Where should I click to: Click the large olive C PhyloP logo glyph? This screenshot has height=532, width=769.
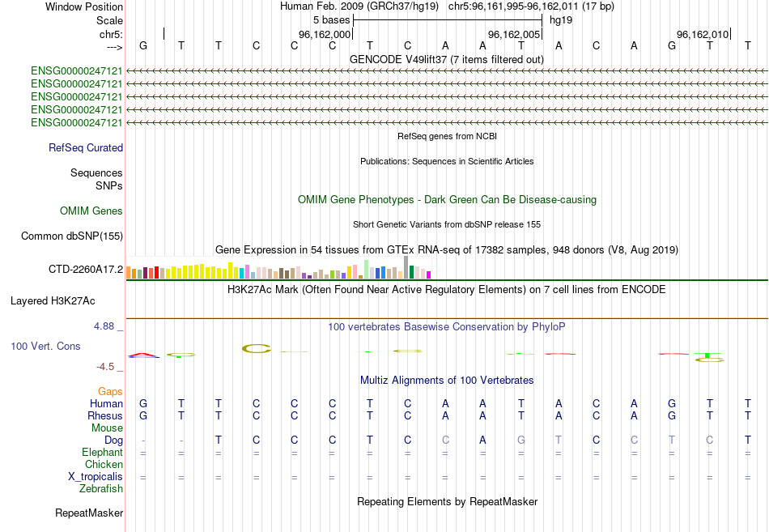257,349
